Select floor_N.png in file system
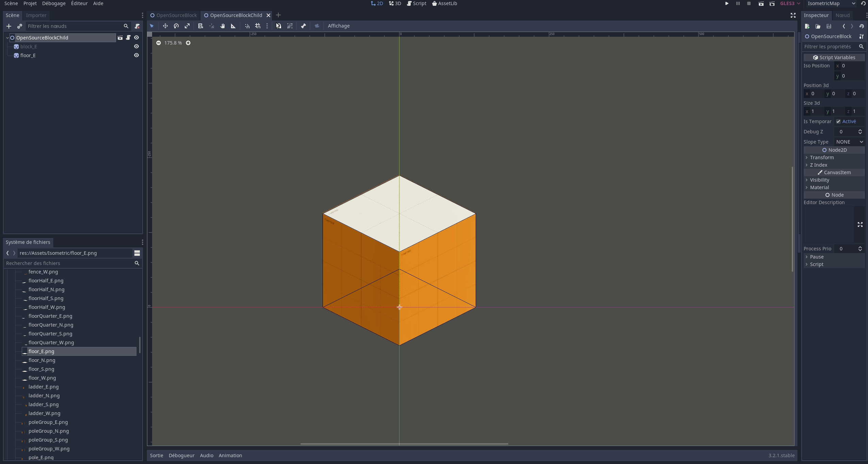 click(x=42, y=360)
